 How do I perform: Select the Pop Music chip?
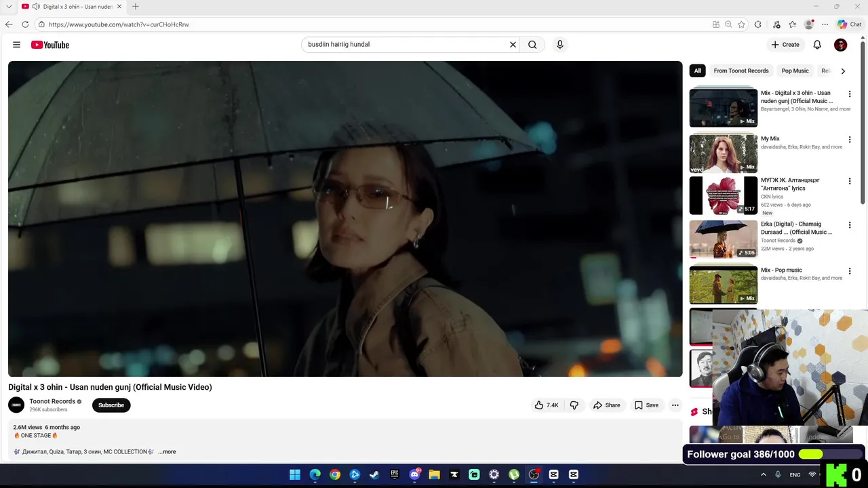(x=795, y=70)
